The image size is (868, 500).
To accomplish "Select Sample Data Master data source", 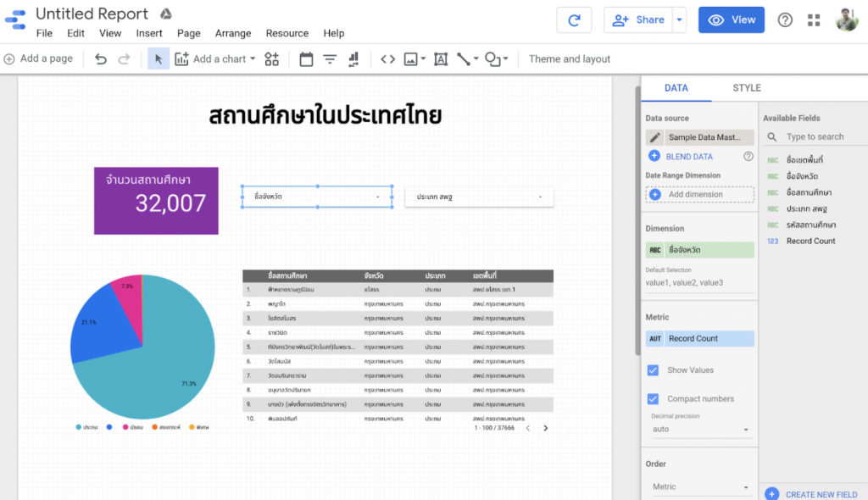I will pyautogui.click(x=709, y=137).
